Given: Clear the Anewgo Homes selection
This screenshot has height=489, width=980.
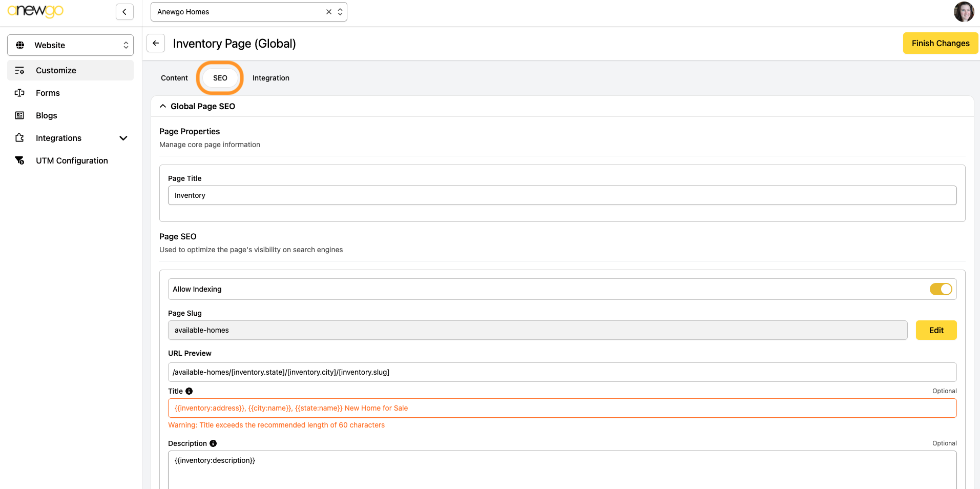Looking at the screenshot, I should (329, 12).
